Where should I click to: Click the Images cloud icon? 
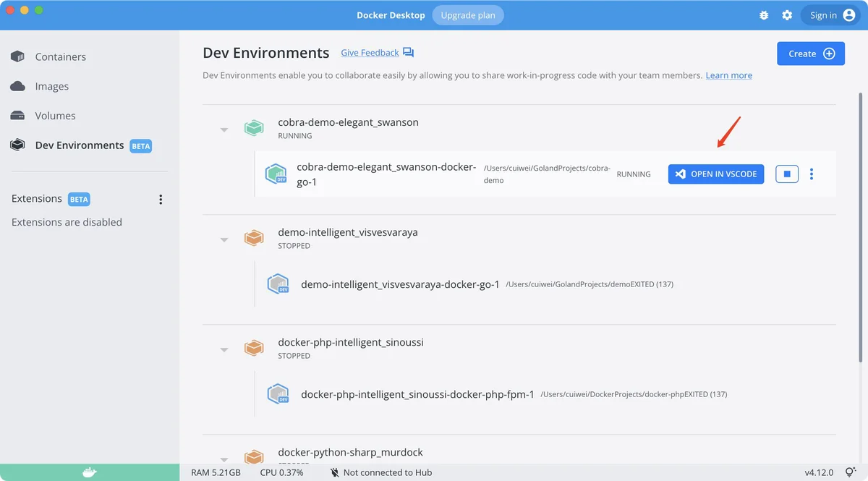[17, 86]
